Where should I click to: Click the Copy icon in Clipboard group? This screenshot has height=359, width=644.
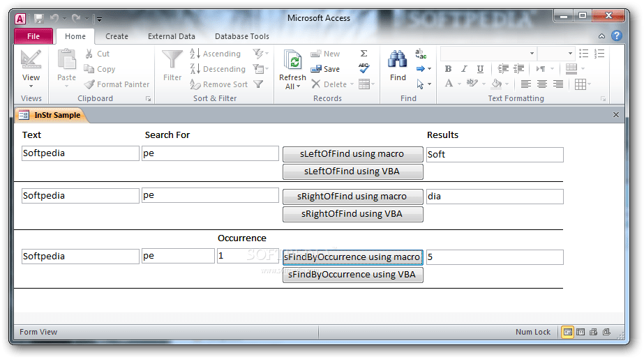click(x=89, y=69)
